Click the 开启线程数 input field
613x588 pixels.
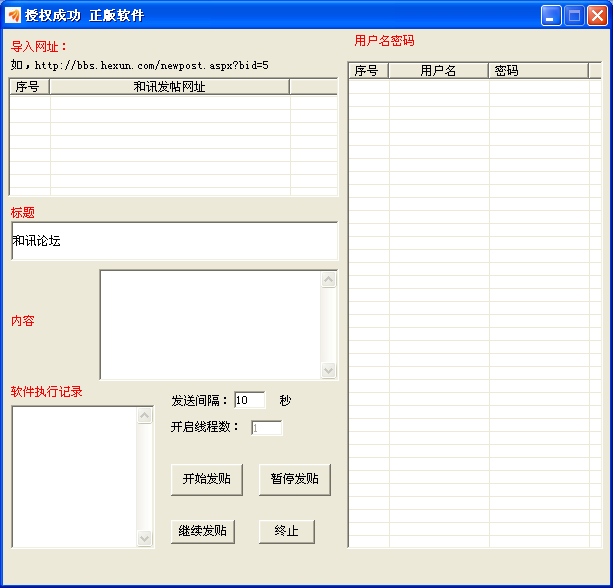[267, 428]
